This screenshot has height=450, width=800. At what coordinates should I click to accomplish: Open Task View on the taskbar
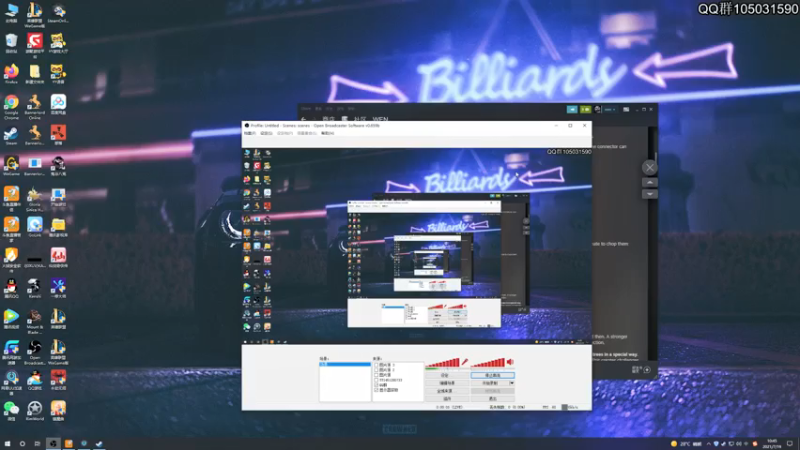tap(37, 443)
